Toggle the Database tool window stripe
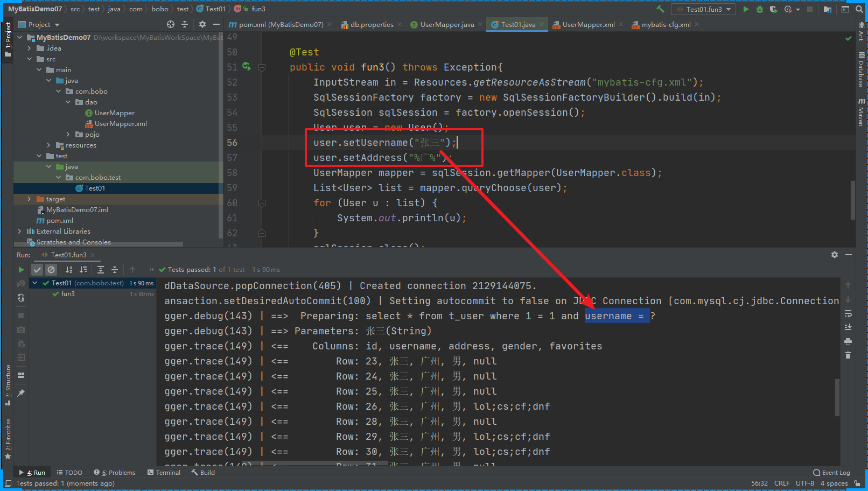 (x=862, y=69)
